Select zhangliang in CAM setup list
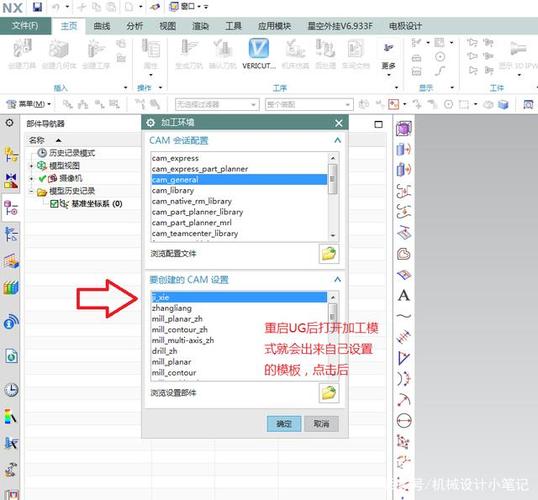Screen dimensions: 538x500 tap(239, 308)
